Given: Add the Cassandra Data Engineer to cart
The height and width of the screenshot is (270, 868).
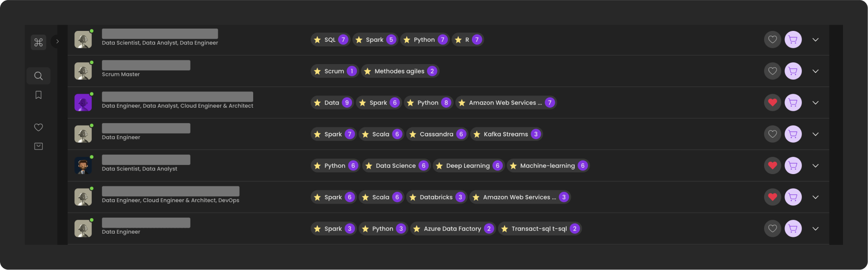Looking at the screenshot, I should click(793, 134).
